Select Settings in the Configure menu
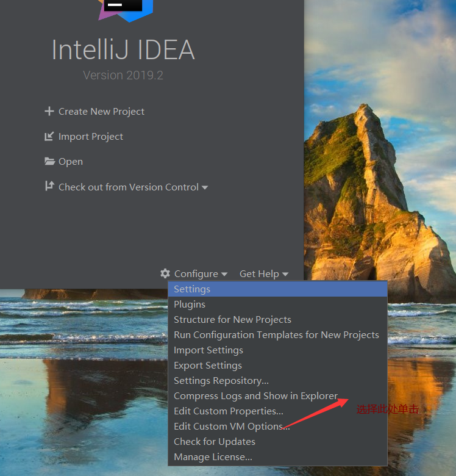Image resolution: width=456 pixels, height=476 pixels. 277,289
